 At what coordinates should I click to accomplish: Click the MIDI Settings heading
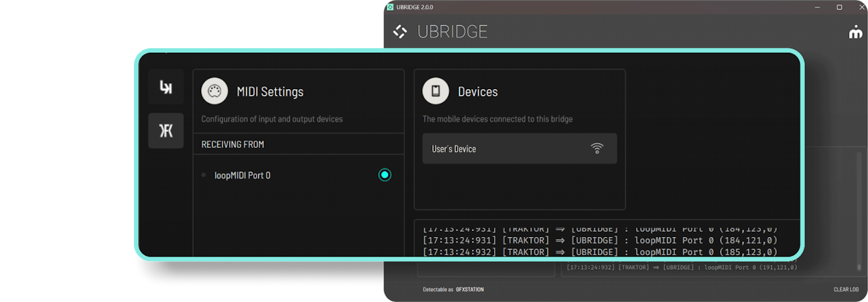click(270, 92)
